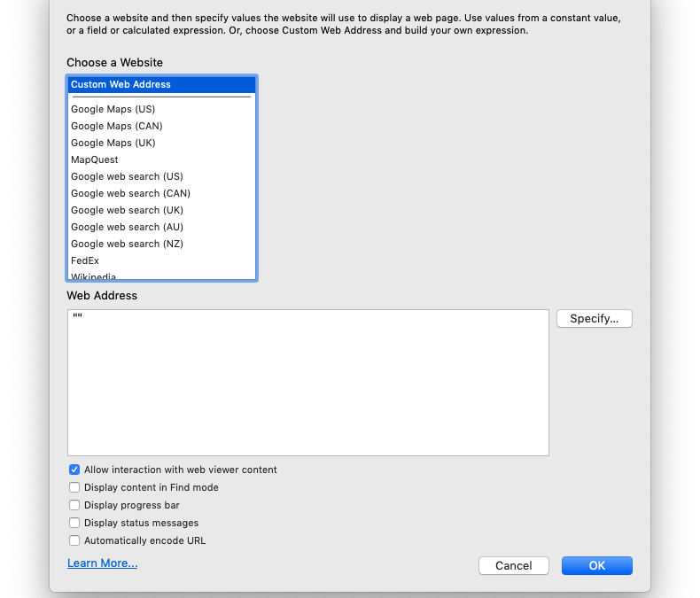Enable Display content in Find mode

pyautogui.click(x=74, y=487)
